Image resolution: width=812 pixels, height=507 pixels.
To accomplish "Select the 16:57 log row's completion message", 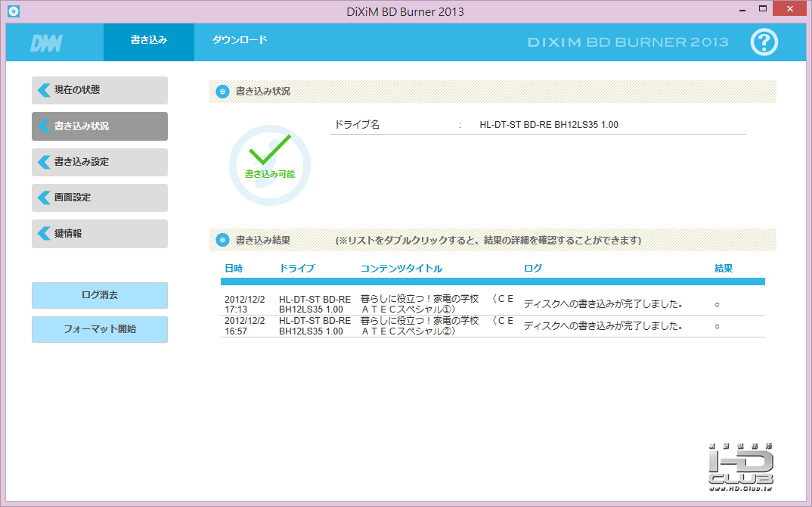I will [603, 326].
